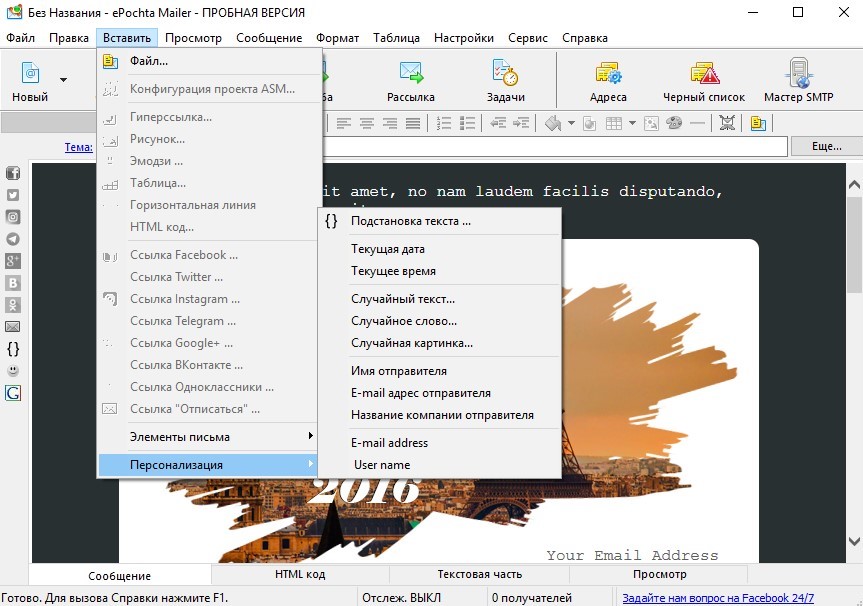This screenshot has width=863, height=606.
Task: Open the fill color dropdown arrow
Action: pyautogui.click(x=571, y=124)
